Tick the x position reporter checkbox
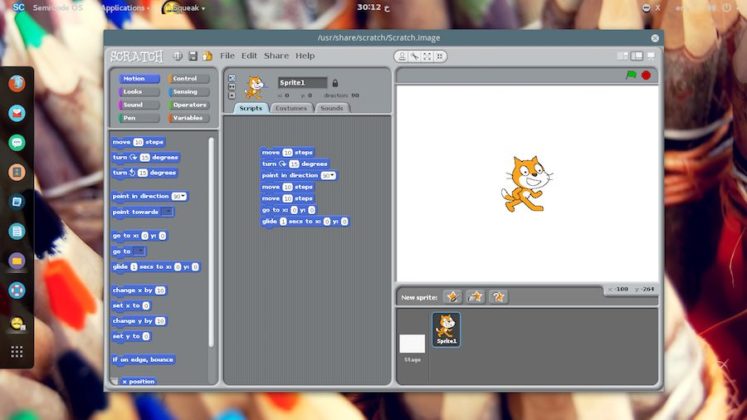The width and height of the screenshot is (747, 420). 114,381
